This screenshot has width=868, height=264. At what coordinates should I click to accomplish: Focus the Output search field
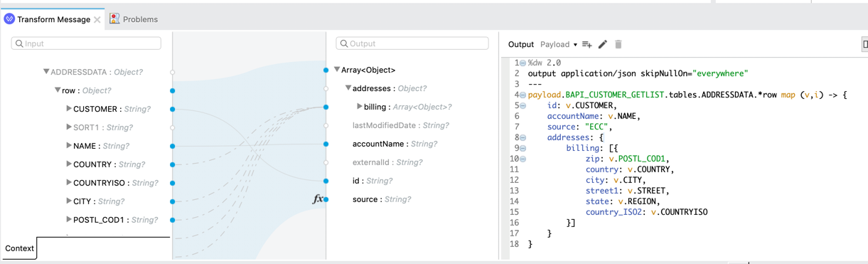tap(412, 43)
